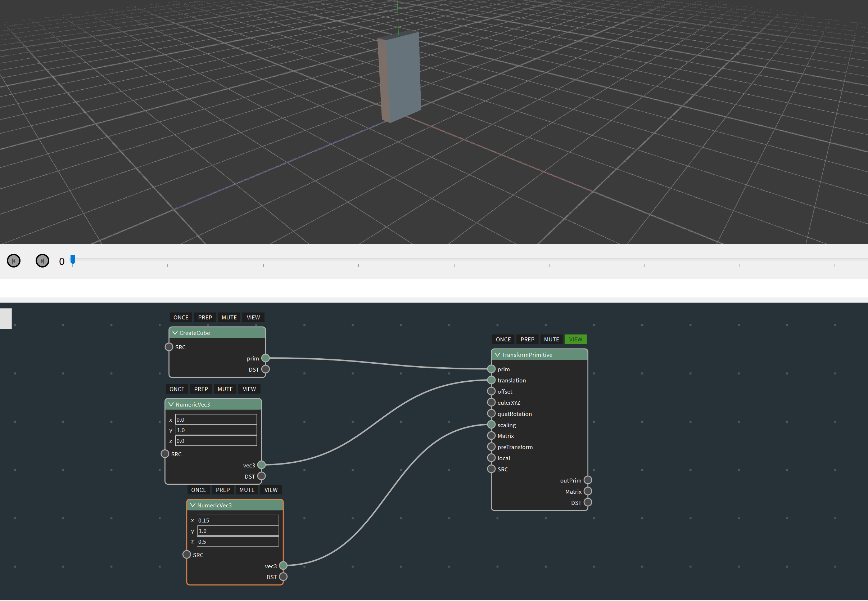Click the scaled cube in the 3D viewport
Screen dimensions: 868x601
coord(399,77)
